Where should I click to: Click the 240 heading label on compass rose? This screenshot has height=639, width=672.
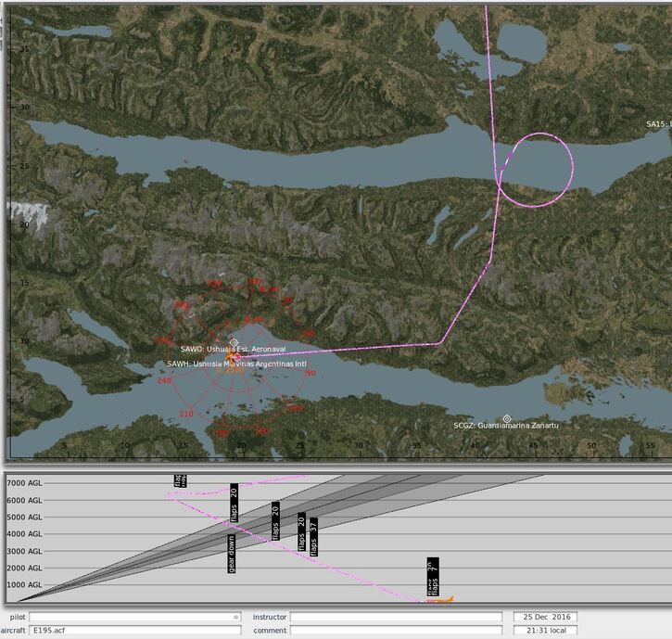point(164,381)
